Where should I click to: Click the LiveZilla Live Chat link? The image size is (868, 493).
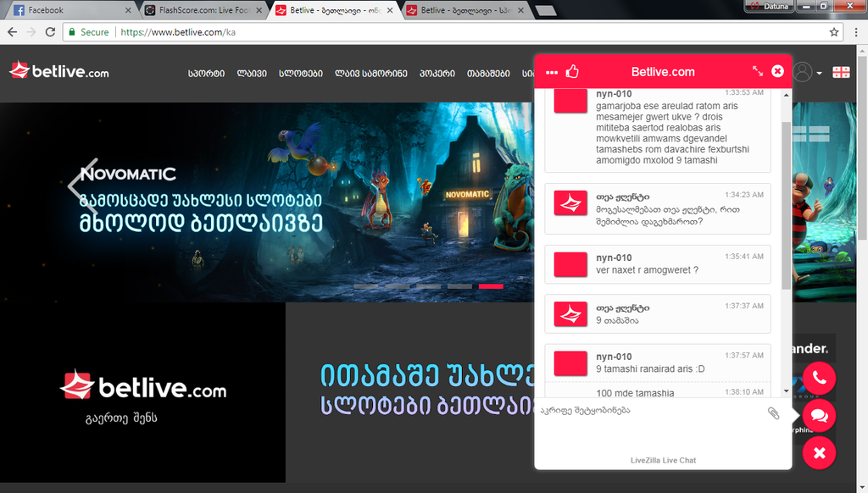662,460
